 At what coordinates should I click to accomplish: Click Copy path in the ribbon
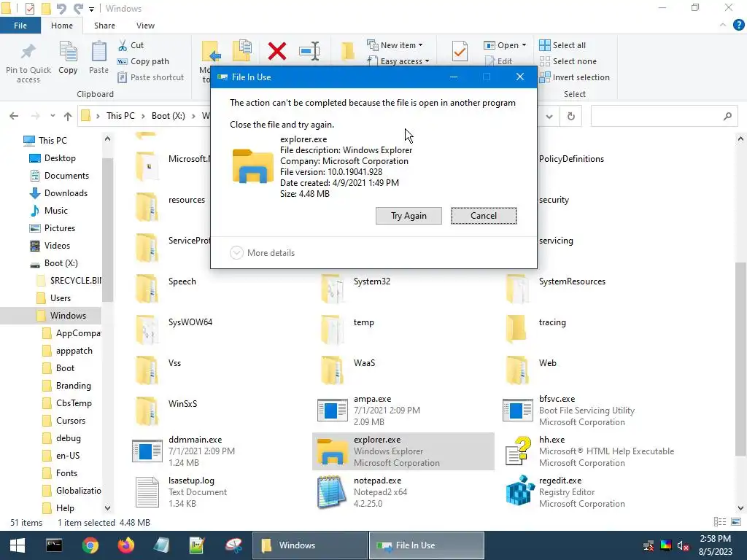[x=143, y=61]
